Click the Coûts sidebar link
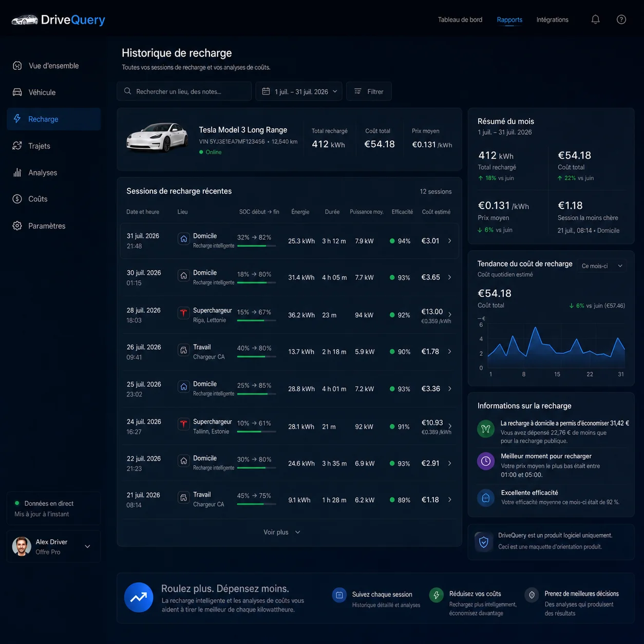The image size is (644, 644). pyautogui.click(x=54, y=199)
